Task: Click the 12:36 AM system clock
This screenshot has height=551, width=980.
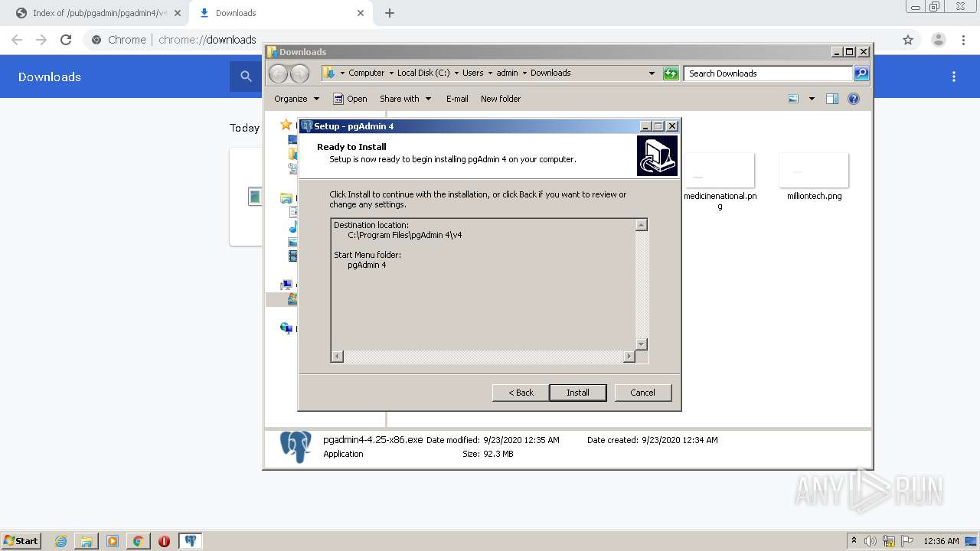Action: click(941, 541)
